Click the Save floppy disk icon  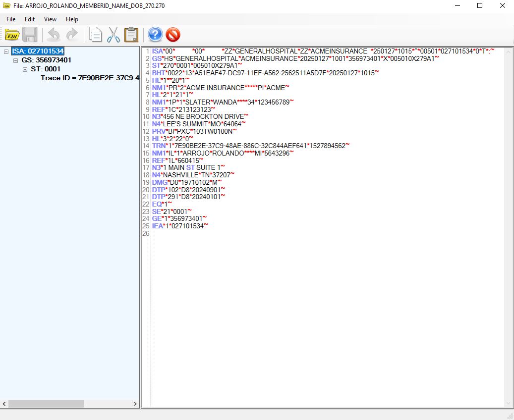[x=30, y=34]
